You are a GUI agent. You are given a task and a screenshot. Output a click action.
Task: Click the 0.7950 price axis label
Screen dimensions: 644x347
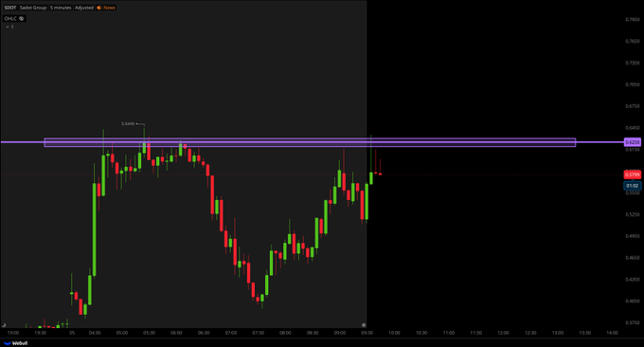[x=633, y=19]
